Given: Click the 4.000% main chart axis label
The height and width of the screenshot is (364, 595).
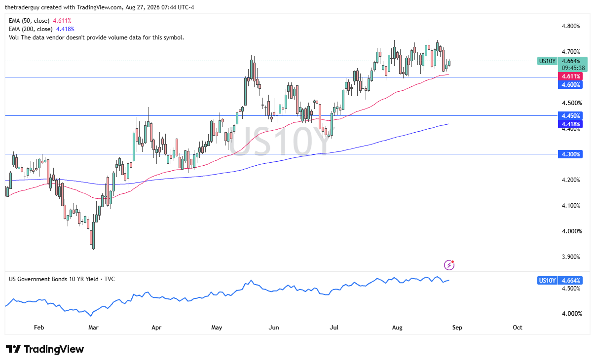Looking at the screenshot, I should pos(571,231).
